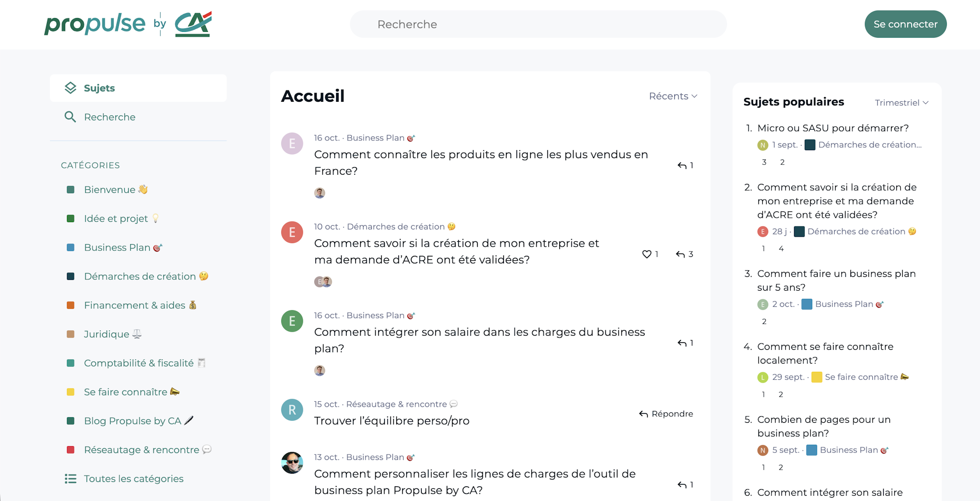Click the sunglasses author avatar on the last topic
The image size is (980, 501).
click(292, 462)
